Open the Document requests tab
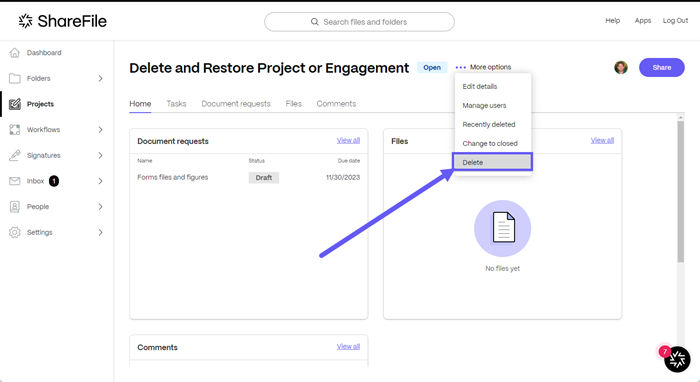This screenshot has width=700, height=382. pos(236,104)
